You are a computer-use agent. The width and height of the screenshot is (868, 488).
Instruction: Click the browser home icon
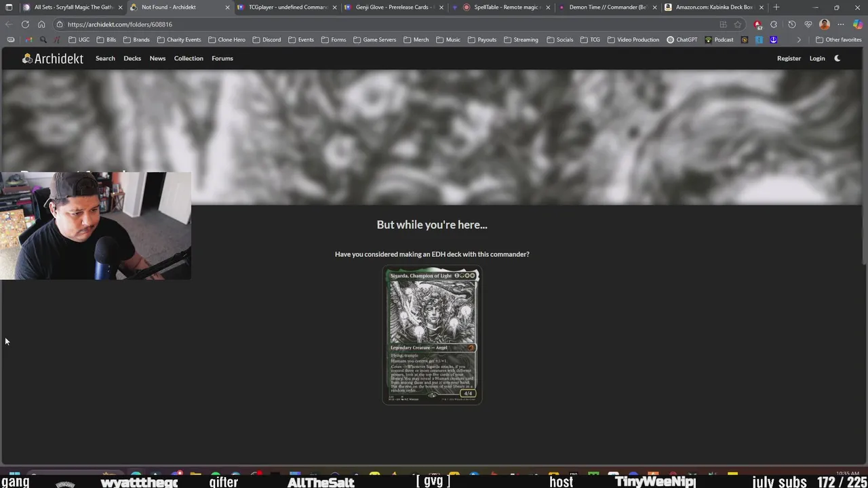(41, 24)
